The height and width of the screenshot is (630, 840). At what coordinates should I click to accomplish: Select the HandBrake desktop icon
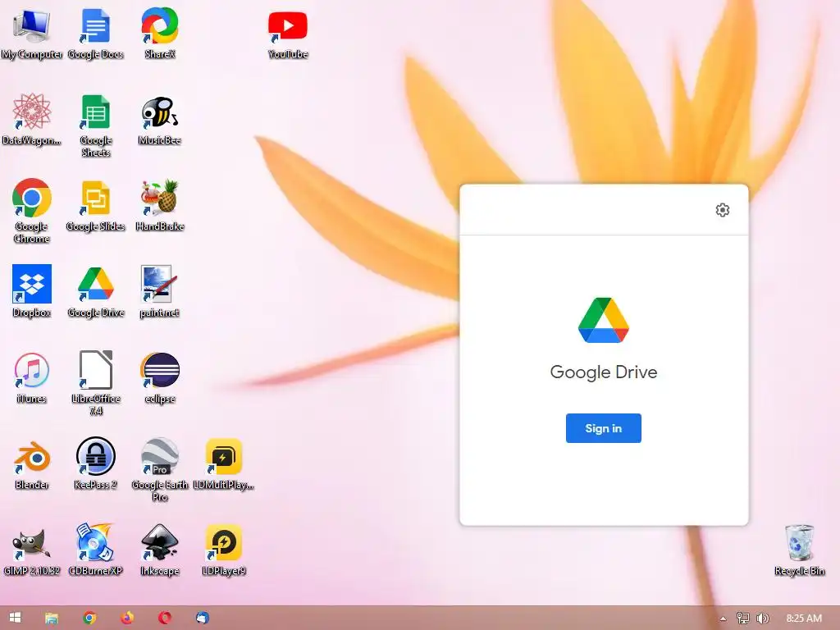coord(160,206)
